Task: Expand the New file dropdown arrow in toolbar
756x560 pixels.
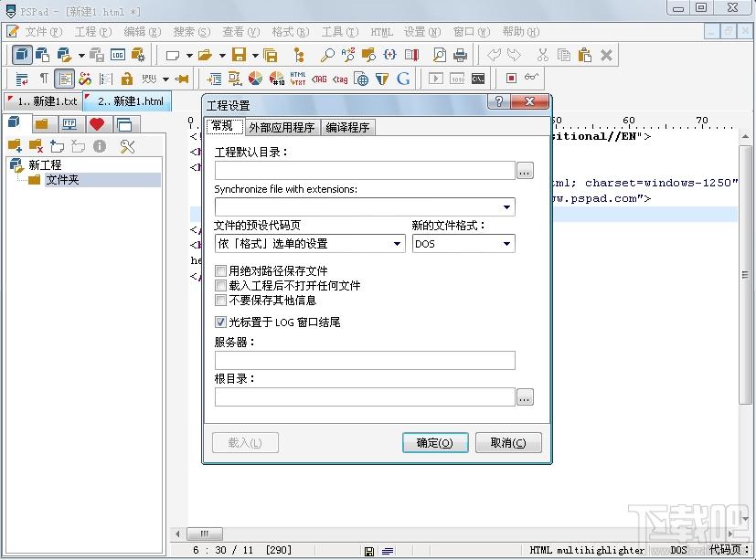Action: point(189,56)
